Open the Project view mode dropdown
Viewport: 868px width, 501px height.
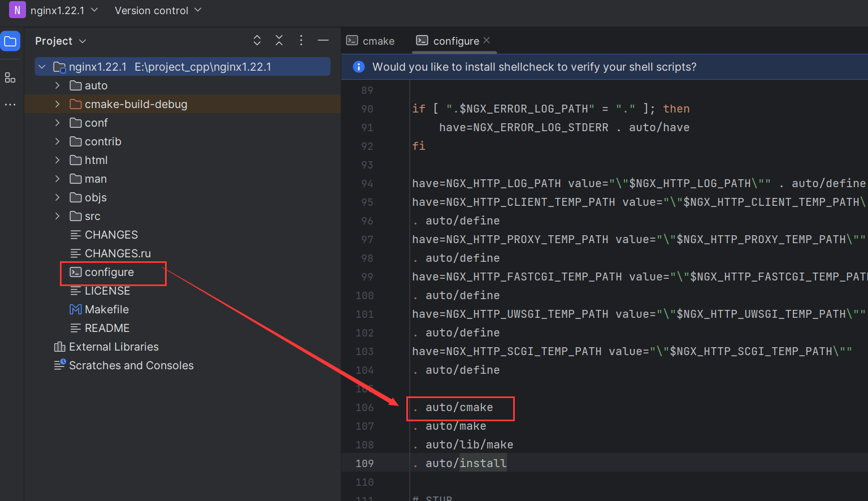click(x=60, y=41)
